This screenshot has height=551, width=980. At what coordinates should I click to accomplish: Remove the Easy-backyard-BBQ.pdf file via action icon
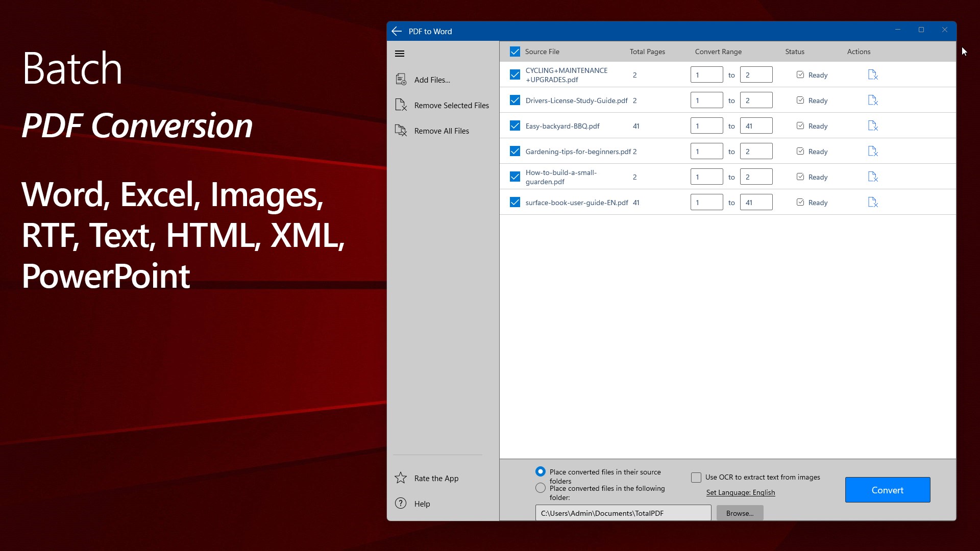tap(873, 126)
